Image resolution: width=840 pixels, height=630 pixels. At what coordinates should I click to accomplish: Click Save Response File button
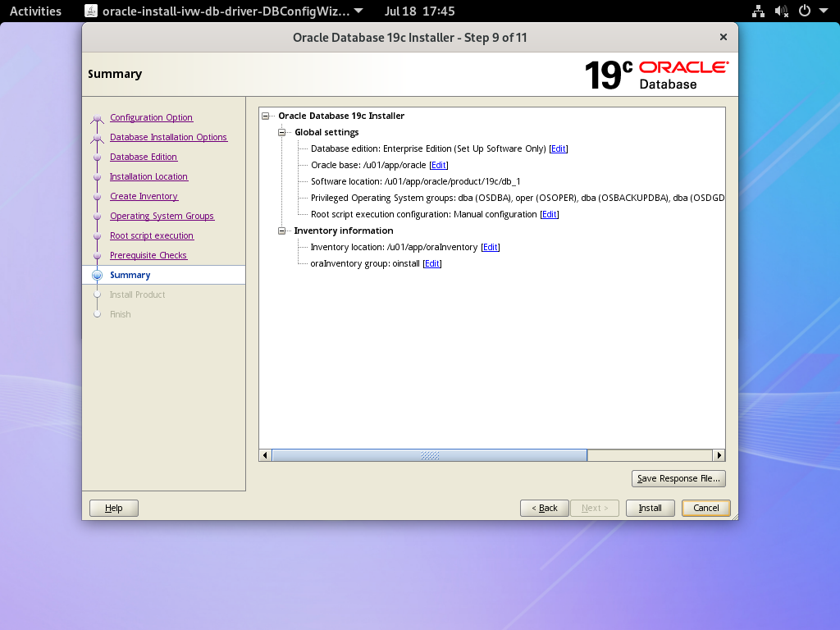[678, 478]
